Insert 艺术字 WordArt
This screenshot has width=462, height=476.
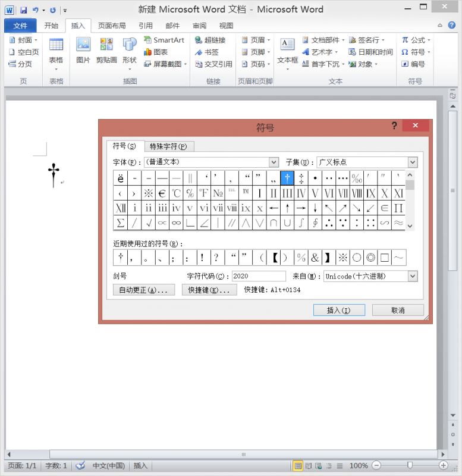point(320,52)
